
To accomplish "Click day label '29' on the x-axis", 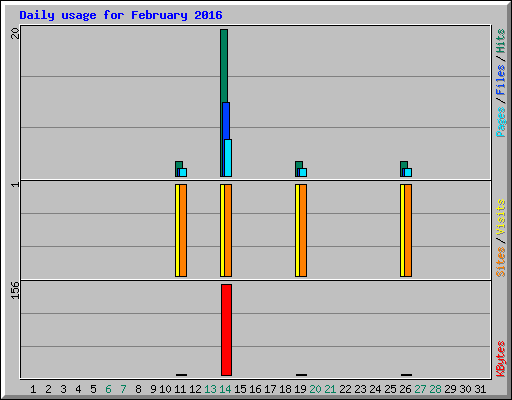I will 450,389.
